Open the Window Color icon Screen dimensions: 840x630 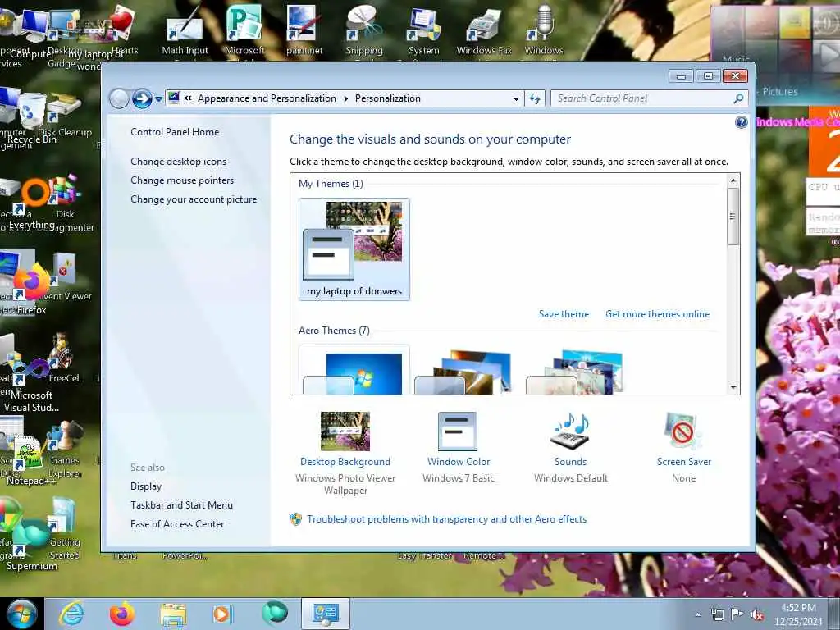(x=458, y=431)
